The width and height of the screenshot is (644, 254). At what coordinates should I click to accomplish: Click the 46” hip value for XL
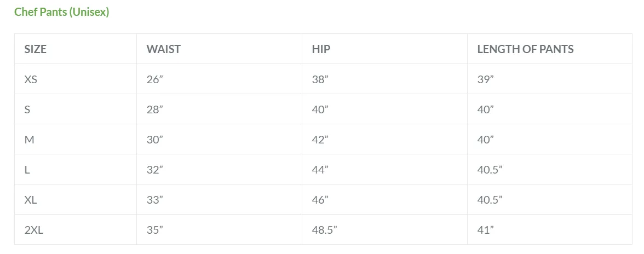click(320, 200)
